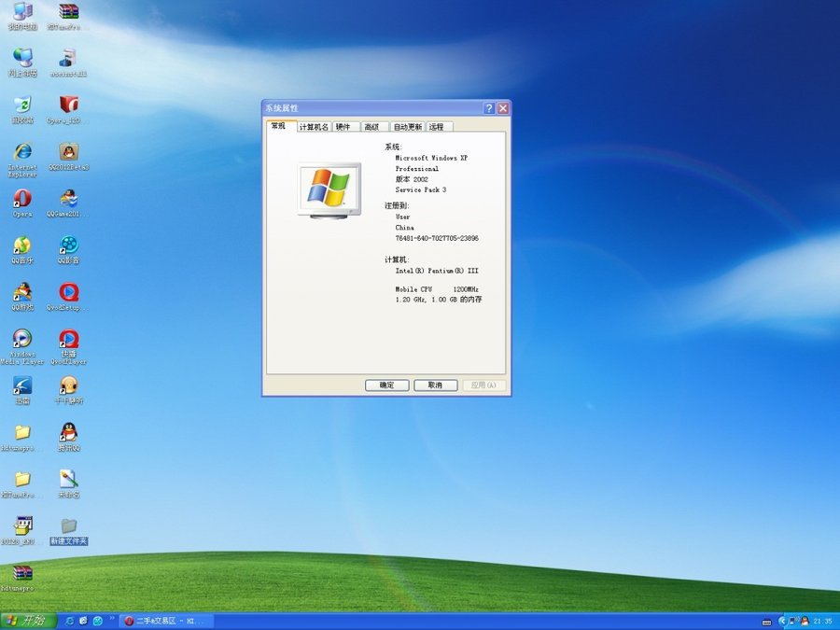Viewport: 840px width, 630px height.
Task: Open the 我的电脑 desktop icon
Action: coord(22,12)
